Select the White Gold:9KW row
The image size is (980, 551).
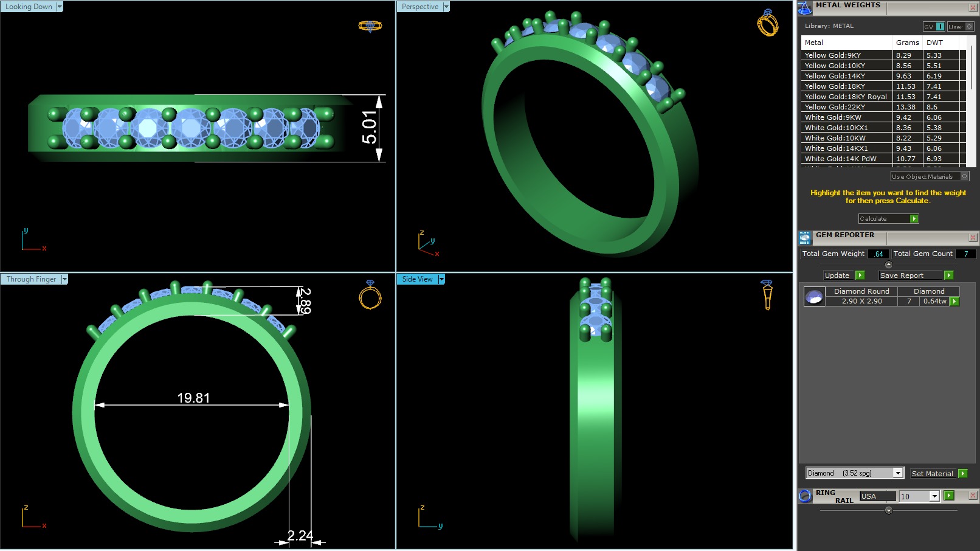(883, 117)
